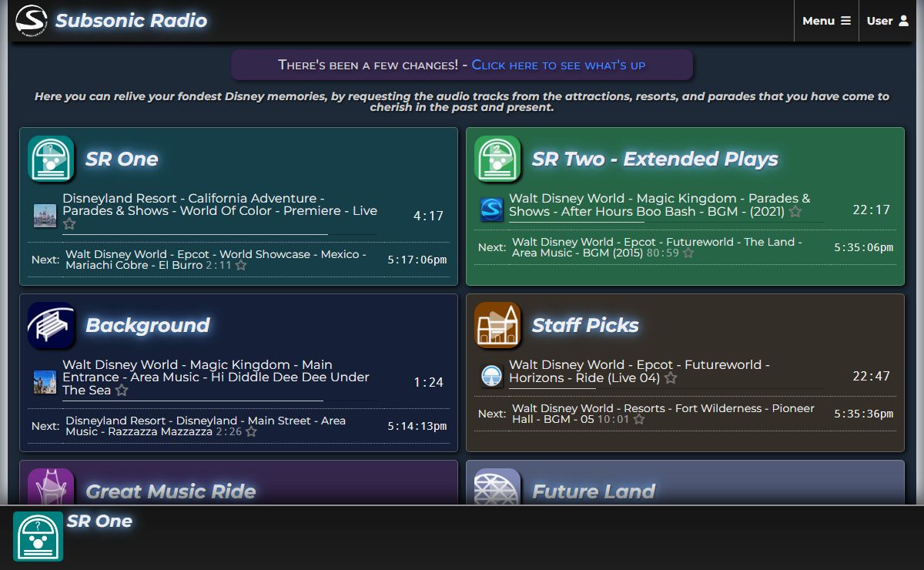Click the Fort Wilderness Pioneer Hall BGM text
Image resolution: width=924 pixels, height=570 pixels.
tap(663, 414)
